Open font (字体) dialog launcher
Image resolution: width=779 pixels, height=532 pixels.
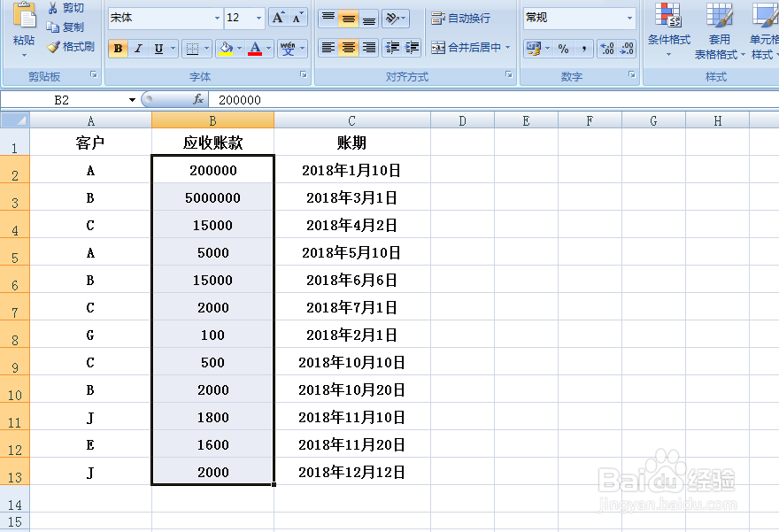tap(303, 74)
